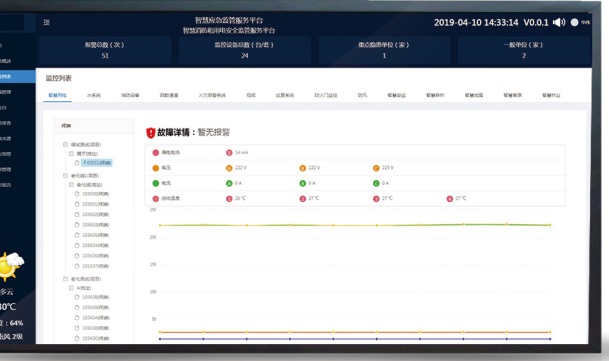Toggle the orange 电压 voltage legend dot

tap(156, 168)
